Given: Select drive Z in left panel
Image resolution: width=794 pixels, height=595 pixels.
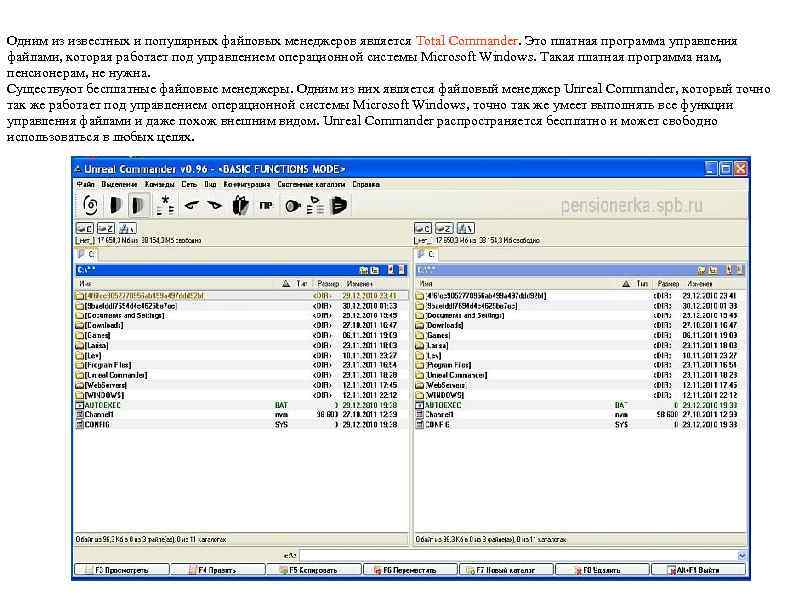Looking at the screenshot, I should point(106,228).
